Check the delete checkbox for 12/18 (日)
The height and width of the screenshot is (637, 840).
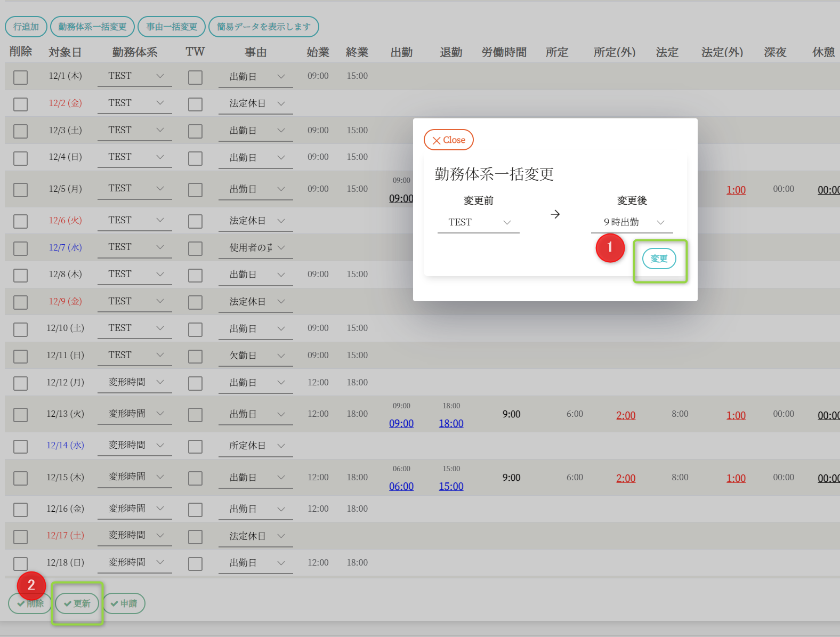point(21,564)
